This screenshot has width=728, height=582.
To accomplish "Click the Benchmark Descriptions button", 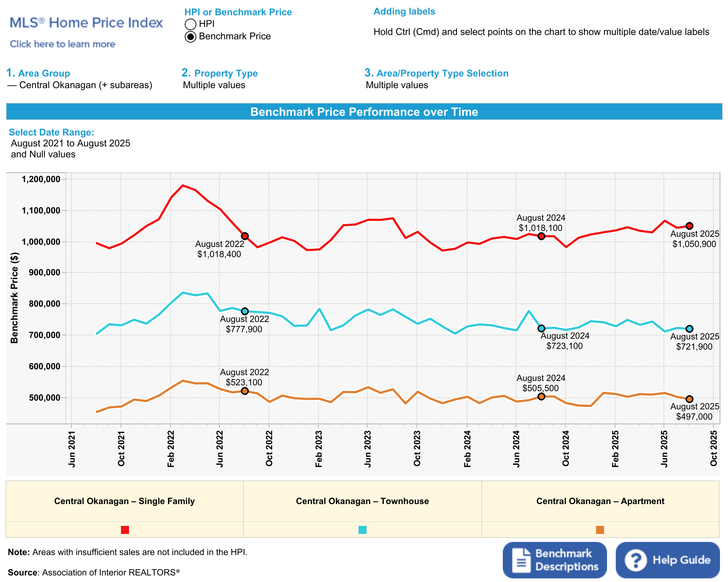I will 555,560.
